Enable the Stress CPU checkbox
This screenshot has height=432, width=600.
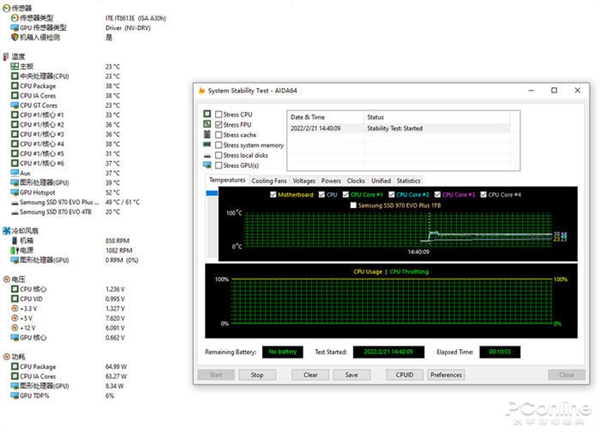coord(218,114)
